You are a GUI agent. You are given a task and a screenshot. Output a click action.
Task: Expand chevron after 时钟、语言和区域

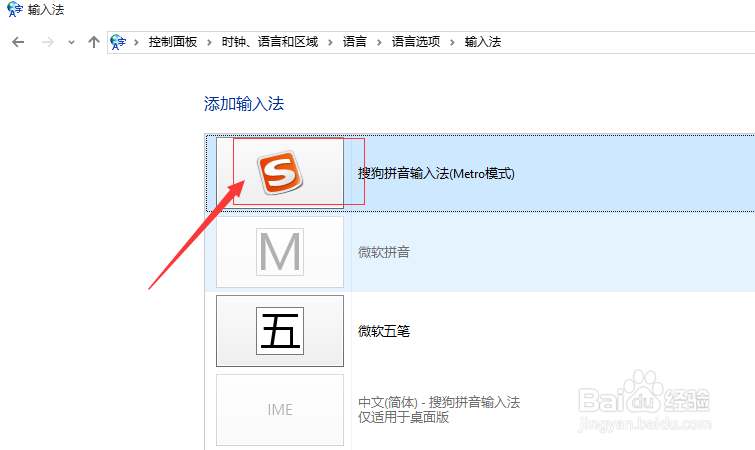click(x=330, y=42)
